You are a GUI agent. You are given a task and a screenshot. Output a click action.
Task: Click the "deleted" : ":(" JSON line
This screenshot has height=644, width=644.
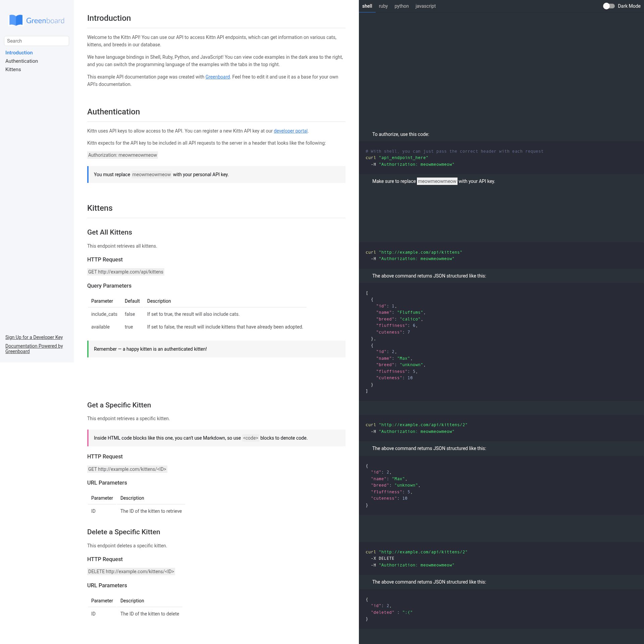(x=392, y=612)
